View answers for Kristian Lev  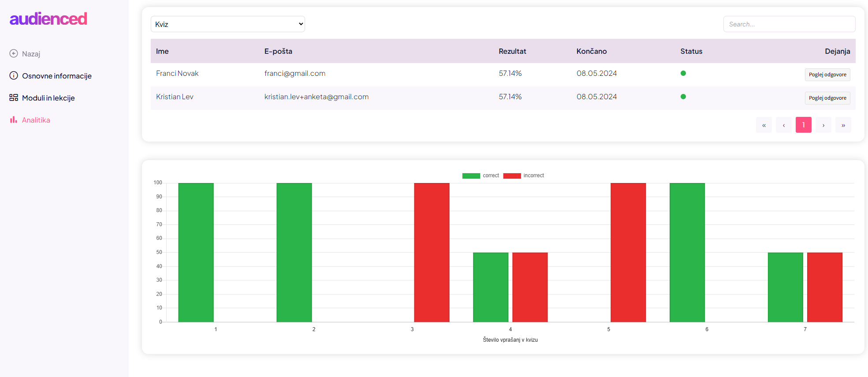(827, 98)
